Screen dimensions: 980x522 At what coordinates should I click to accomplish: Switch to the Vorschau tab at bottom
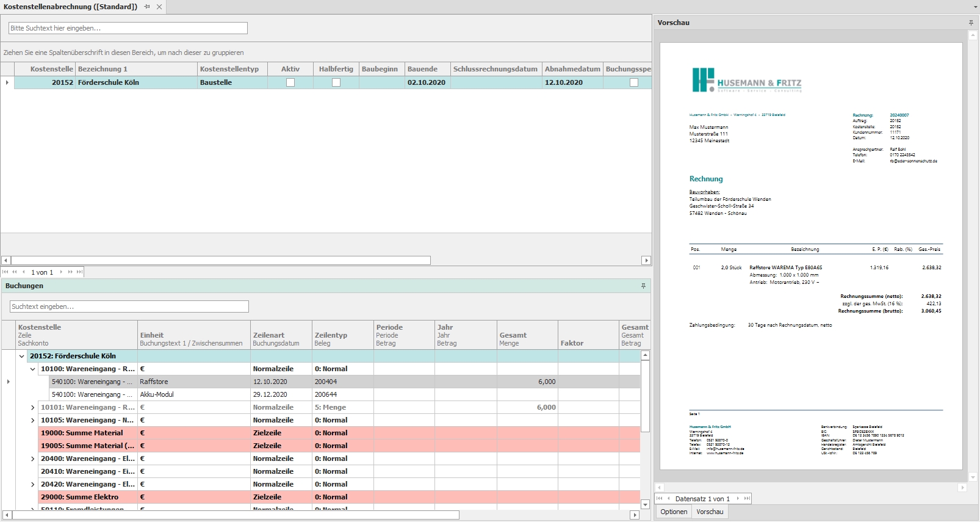(710, 512)
